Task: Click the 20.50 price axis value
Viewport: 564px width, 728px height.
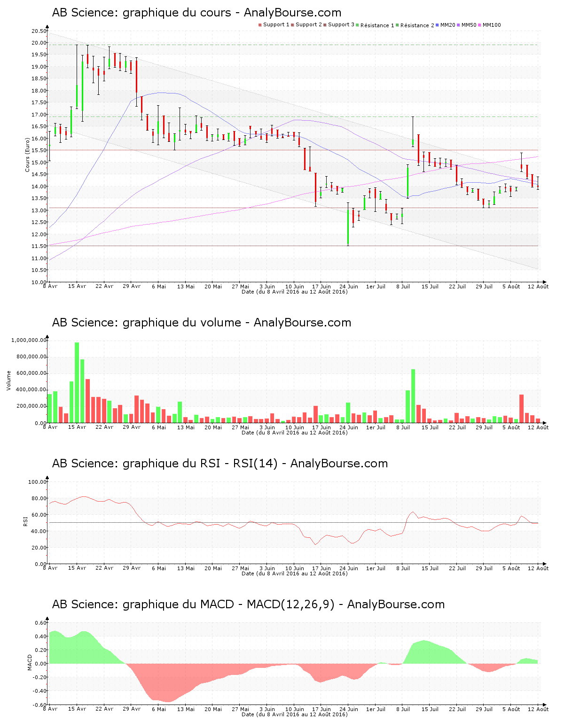Action: (x=39, y=31)
